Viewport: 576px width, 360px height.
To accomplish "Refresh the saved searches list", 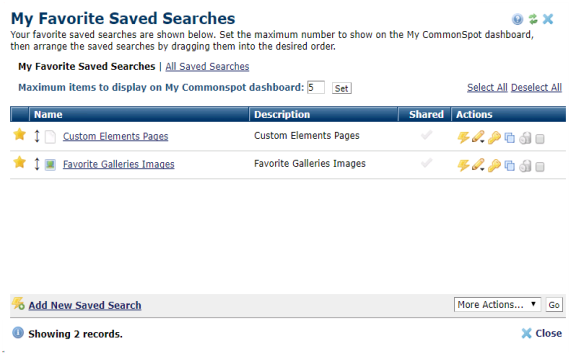I will [533, 19].
